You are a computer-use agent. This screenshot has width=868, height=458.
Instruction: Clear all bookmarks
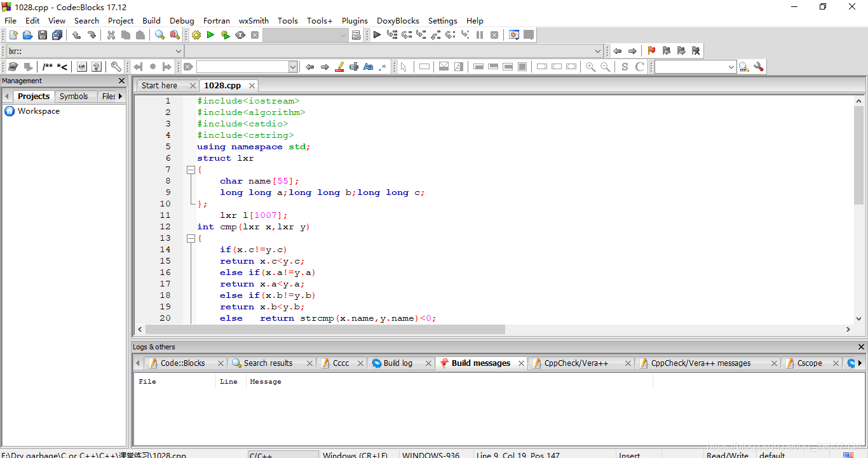tap(696, 51)
